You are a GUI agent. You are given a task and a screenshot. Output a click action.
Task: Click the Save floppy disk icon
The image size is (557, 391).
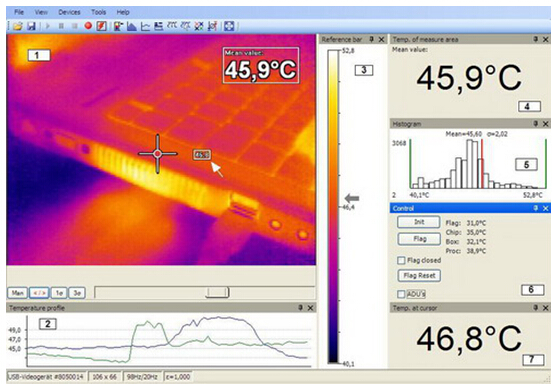(31, 26)
